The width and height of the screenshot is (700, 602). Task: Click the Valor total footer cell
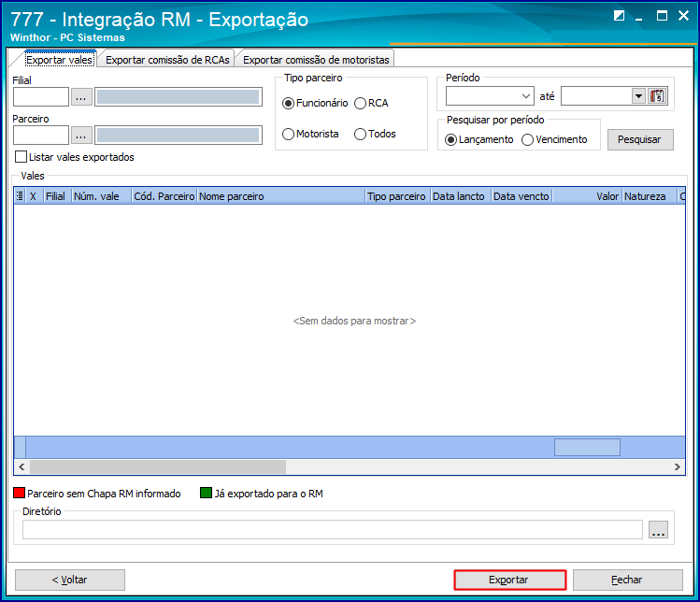pos(587,447)
